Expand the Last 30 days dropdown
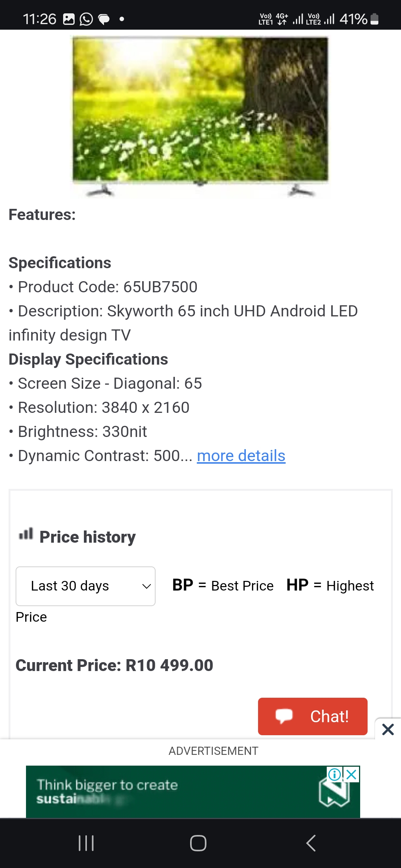The width and height of the screenshot is (401, 868). [85, 586]
